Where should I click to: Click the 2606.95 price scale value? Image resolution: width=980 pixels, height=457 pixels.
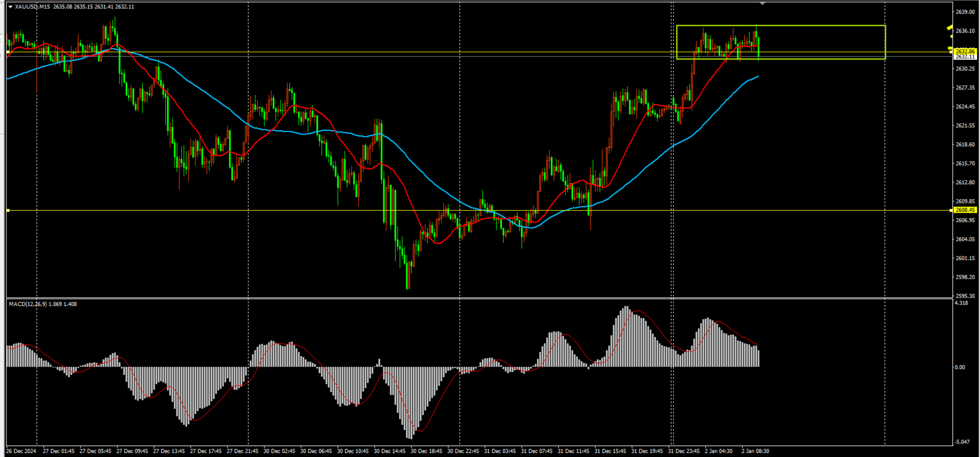point(965,220)
